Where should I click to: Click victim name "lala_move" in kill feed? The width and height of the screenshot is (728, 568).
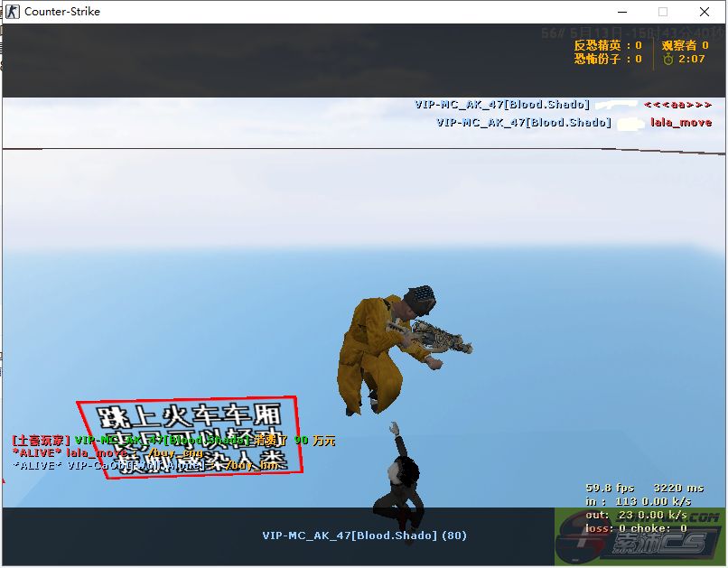pos(681,123)
